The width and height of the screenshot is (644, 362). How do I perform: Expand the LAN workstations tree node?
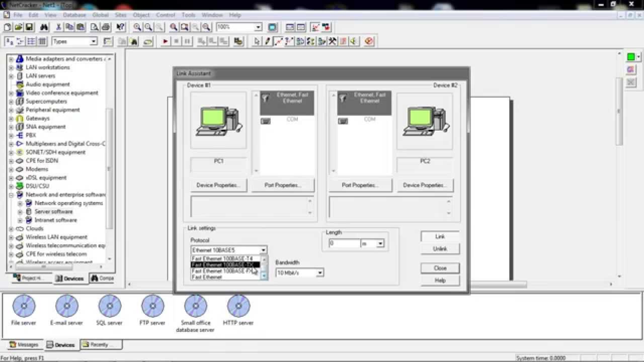click(11, 67)
